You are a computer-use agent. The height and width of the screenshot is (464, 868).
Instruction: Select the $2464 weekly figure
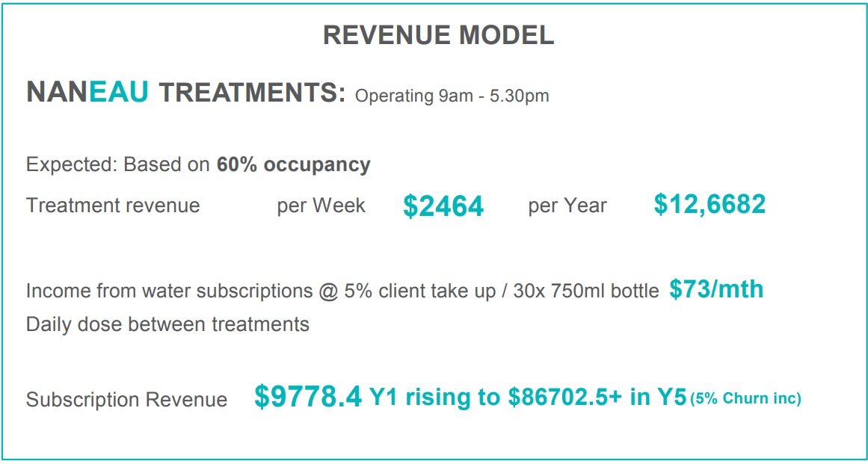(x=443, y=206)
